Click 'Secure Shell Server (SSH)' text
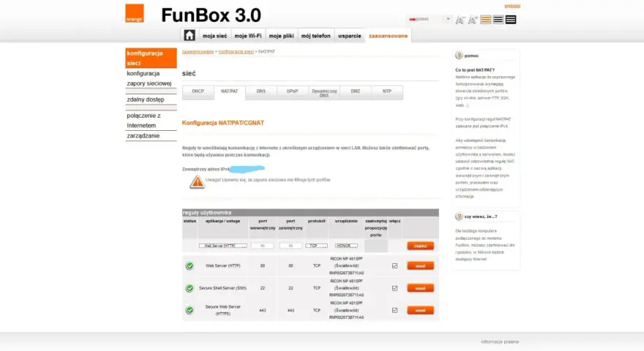 coord(222,288)
